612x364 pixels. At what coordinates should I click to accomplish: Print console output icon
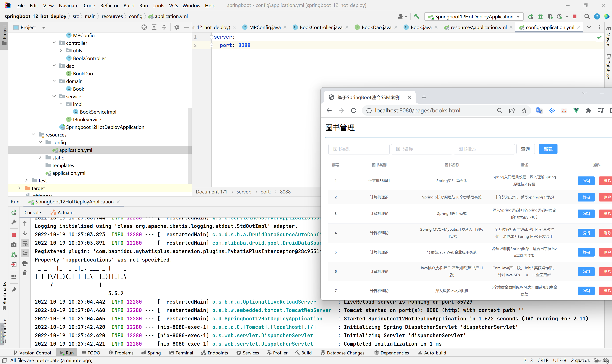click(x=25, y=263)
